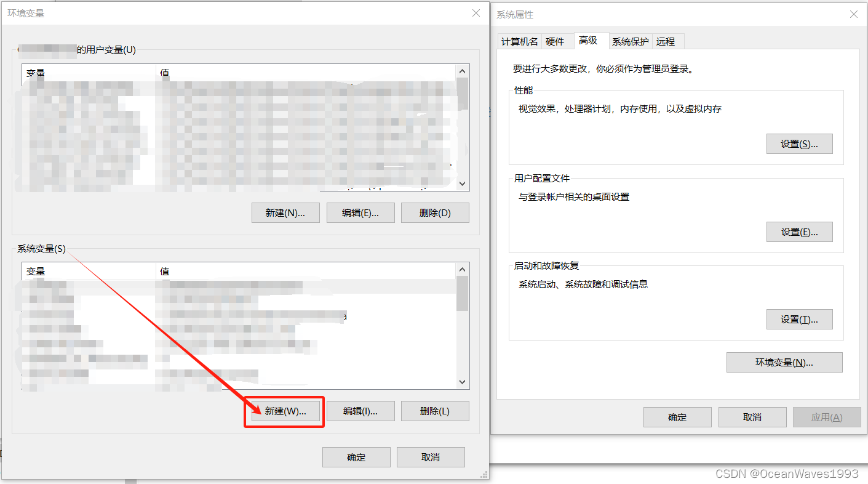The image size is (868, 484).
Task: Click the disabled 应用(A) button
Action: click(827, 417)
